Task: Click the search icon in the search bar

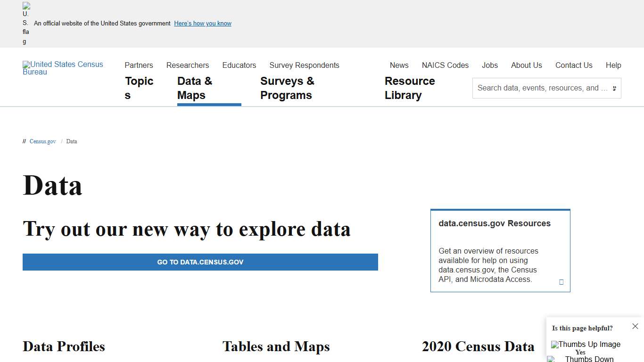Action: (614, 88)
